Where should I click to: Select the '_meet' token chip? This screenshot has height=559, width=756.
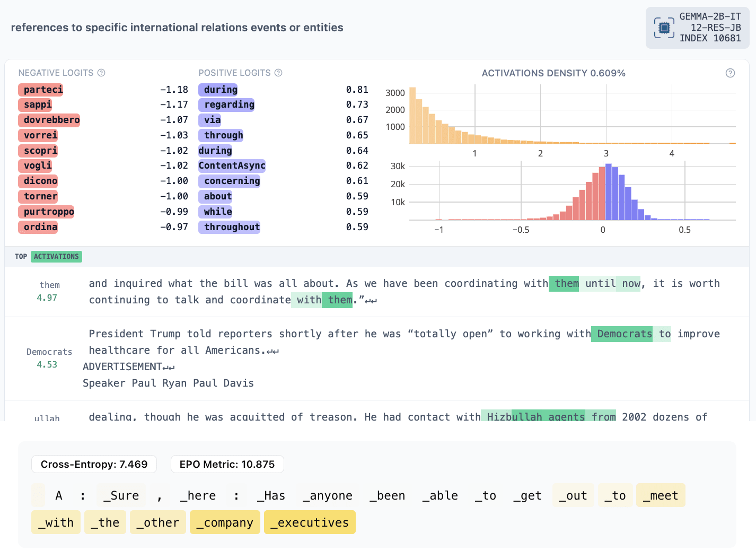click(660, 495)
